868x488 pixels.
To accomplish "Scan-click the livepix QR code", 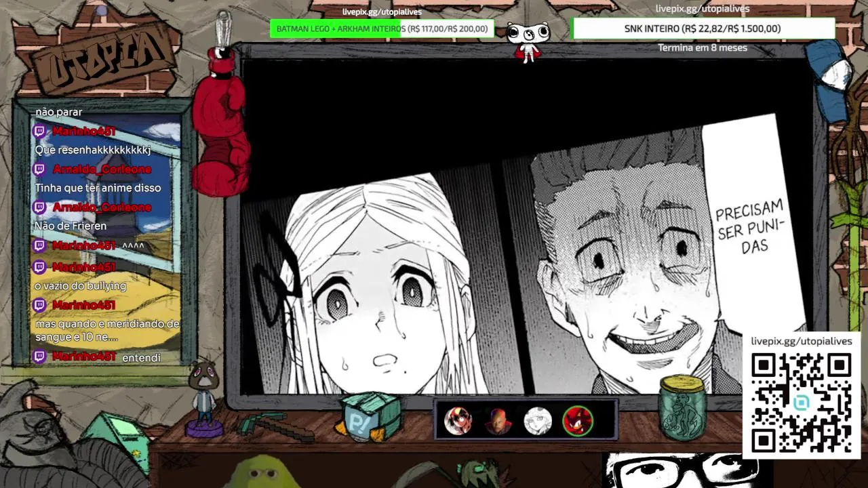I will 801,403.
